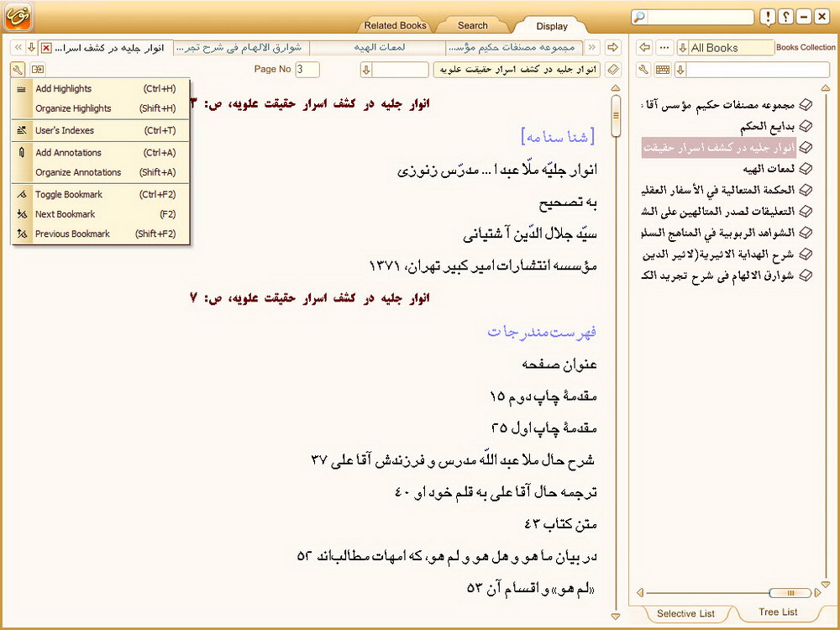
Task: Click the Page No input field
Action: tap(307, 70)
